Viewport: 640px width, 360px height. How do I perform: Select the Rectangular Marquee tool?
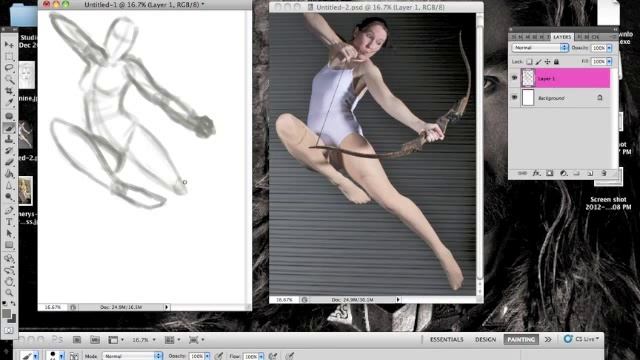(9, 56)
